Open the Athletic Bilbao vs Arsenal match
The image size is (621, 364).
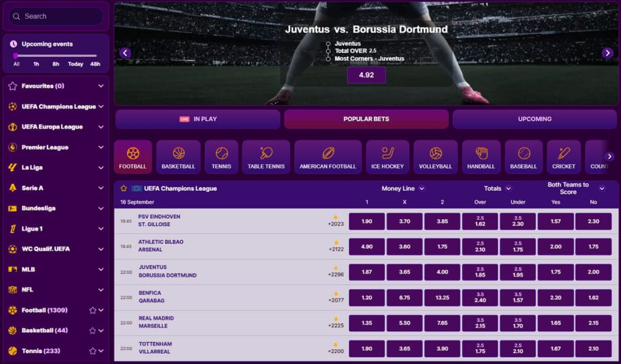160,246
